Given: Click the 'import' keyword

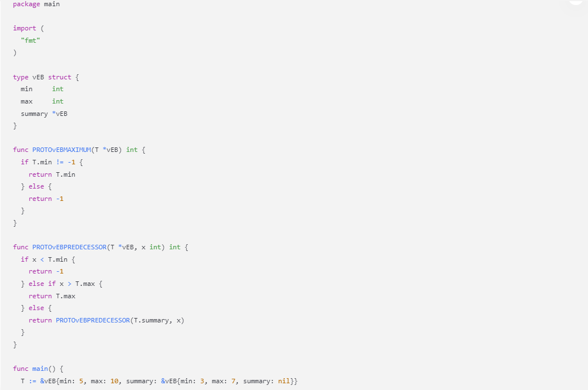Looking at the screenshot, I should [x=25, y=28].
